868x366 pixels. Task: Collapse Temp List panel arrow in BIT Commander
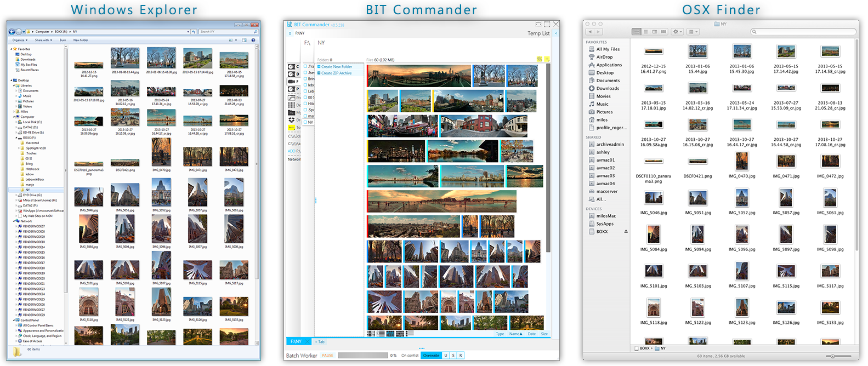pyautogui.click(x=555, y=33)
